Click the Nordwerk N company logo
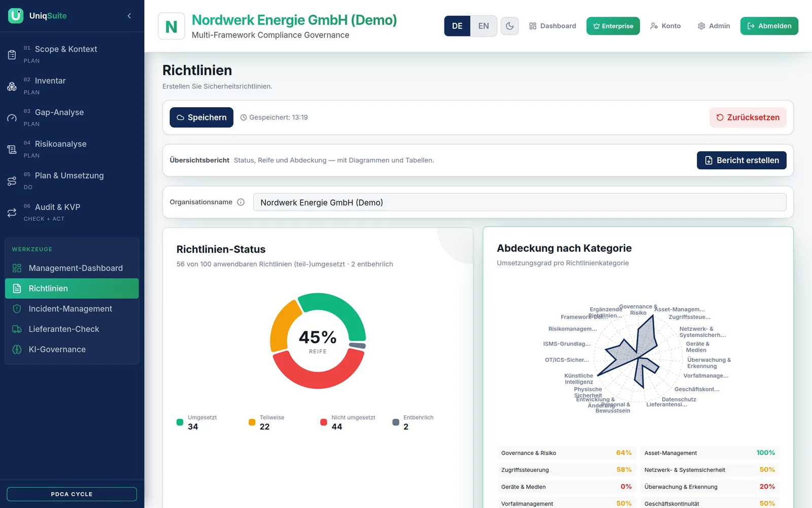Screen dimensions: 812x508 point(172,26)
